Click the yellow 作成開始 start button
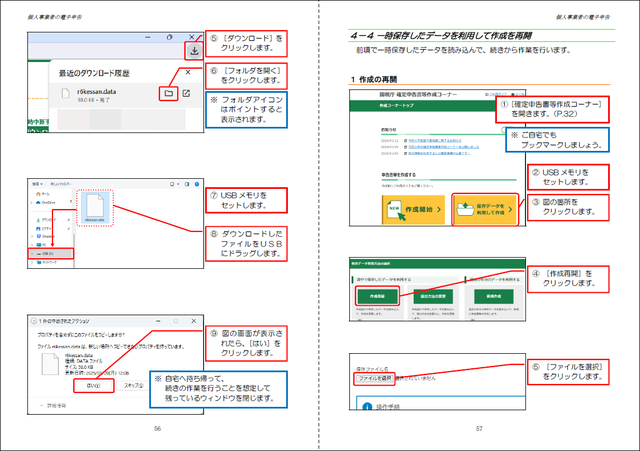Screen dimensions: 640x451 413,209
